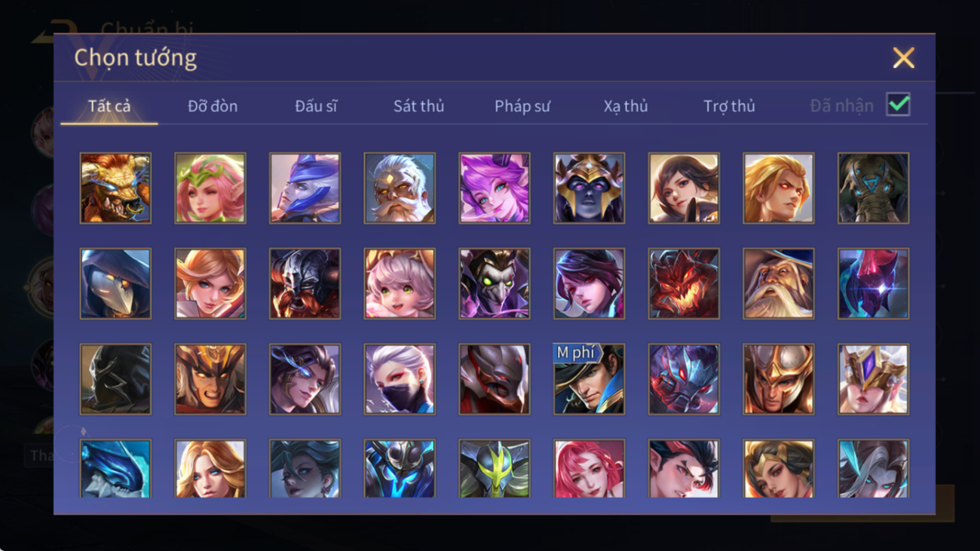Open the Đấu sĩ tab

pos(316,106)
